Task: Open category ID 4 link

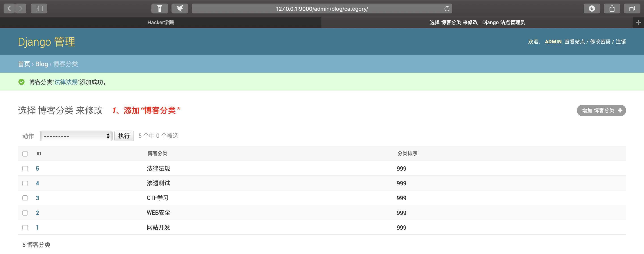Action: [x=38, y=183]
